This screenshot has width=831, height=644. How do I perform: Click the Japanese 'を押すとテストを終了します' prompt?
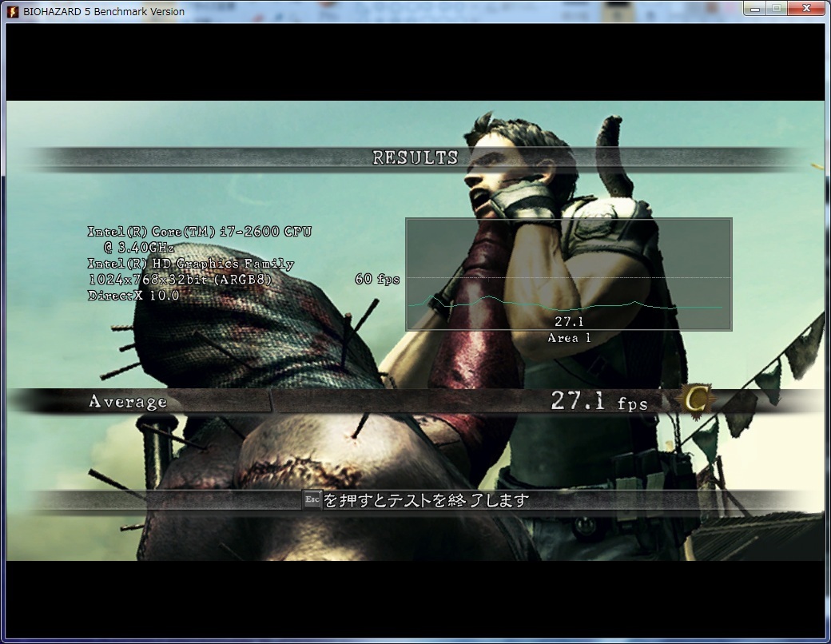(x=427, y=500)
